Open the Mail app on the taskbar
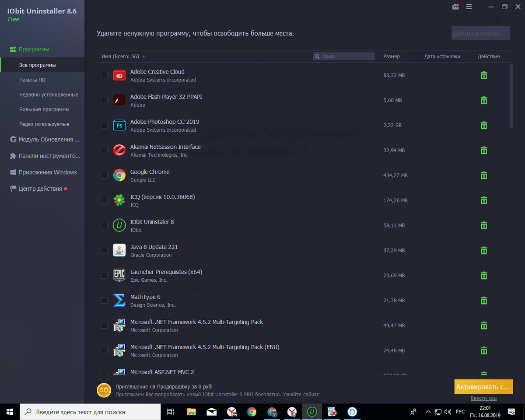The width and height of the screenshot is (525, 420). (x=211, y=412)
